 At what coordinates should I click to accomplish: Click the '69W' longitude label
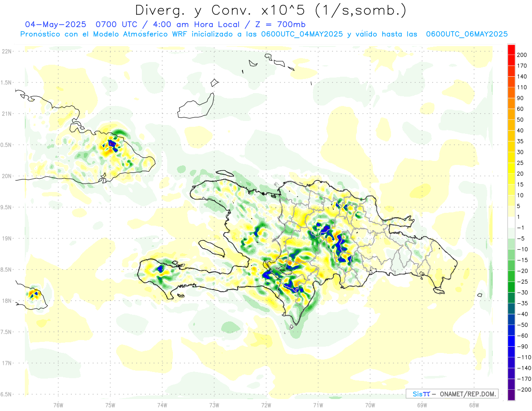pyautogui.click(x=422, y=405)
